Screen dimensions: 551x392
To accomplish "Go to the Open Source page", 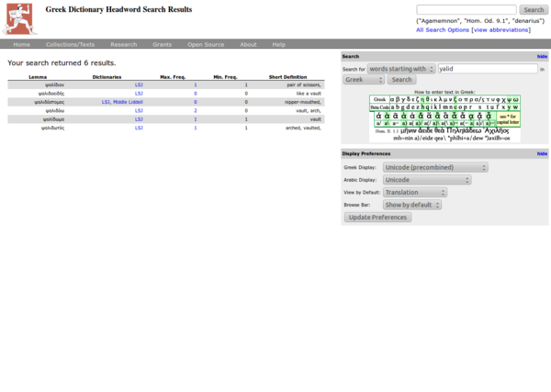I will click(x=206, y=44).
